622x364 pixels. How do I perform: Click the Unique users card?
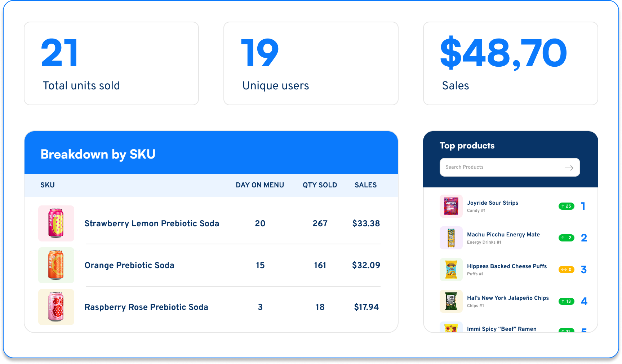(x=311, y=63)
